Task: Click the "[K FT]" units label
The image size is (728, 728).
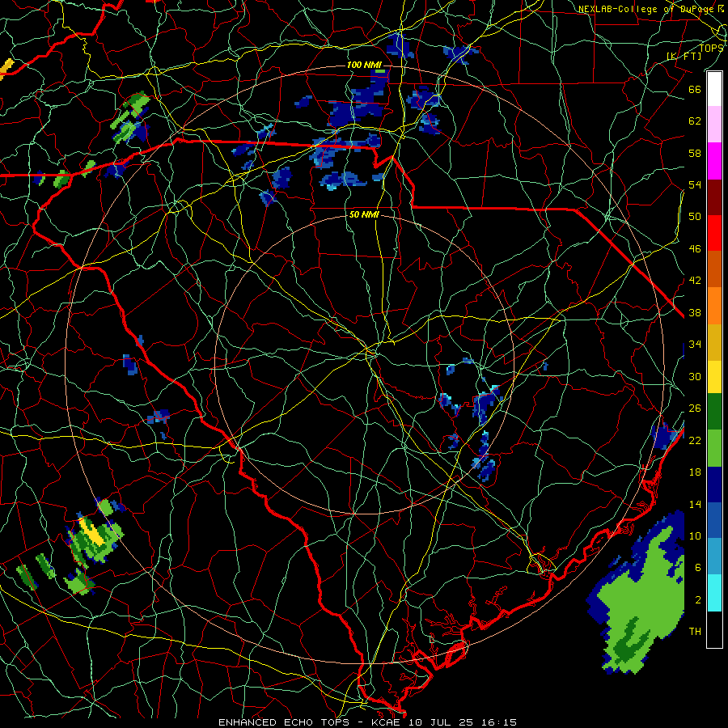Action: pyautogui.click(x=684, y=56)
